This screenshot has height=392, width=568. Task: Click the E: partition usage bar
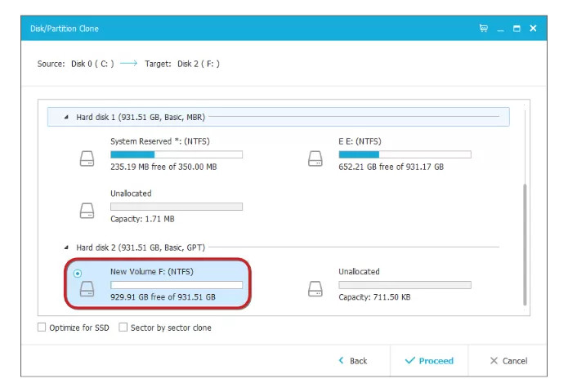[405, 154]
